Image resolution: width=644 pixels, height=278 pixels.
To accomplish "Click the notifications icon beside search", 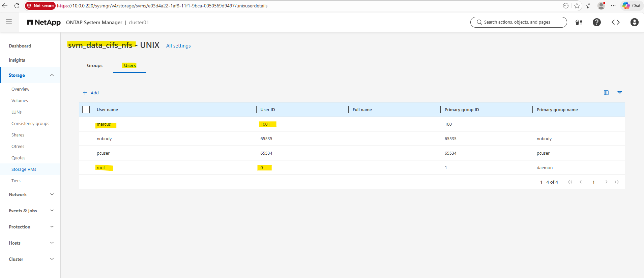I will coord(579,22).
